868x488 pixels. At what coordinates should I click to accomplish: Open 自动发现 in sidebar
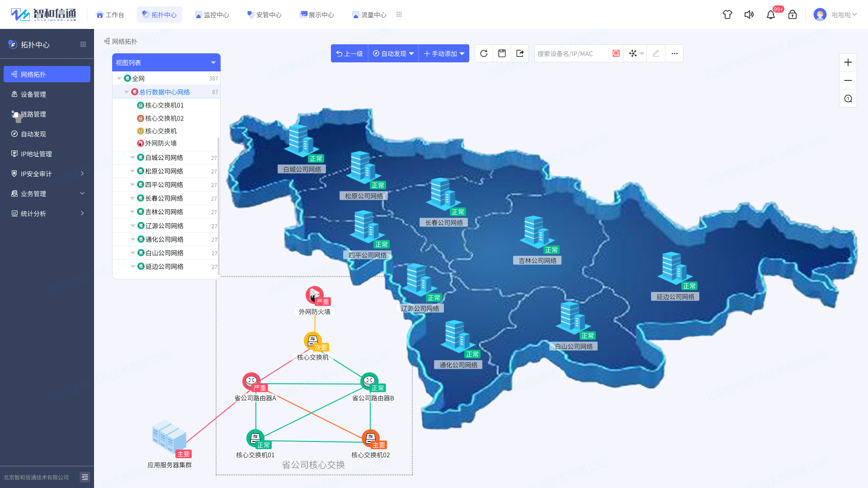pyautogui.click(x=47, y=134)
